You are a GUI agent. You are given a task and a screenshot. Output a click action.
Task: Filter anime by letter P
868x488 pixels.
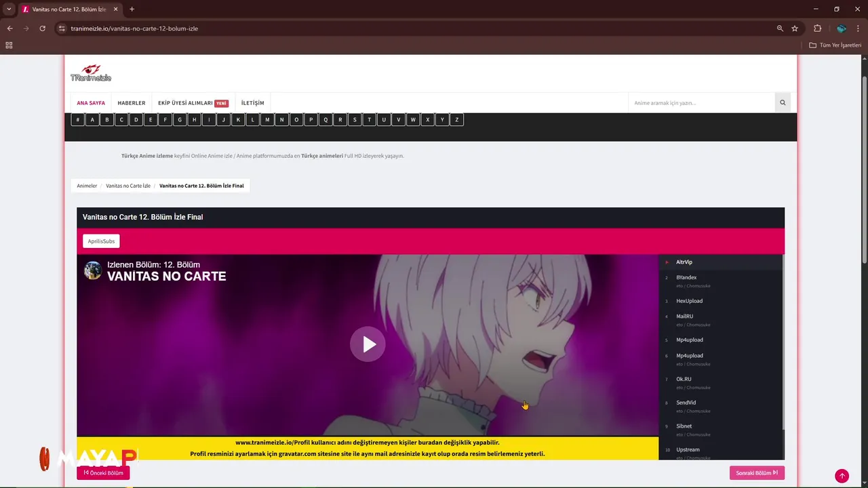[311, 120]
